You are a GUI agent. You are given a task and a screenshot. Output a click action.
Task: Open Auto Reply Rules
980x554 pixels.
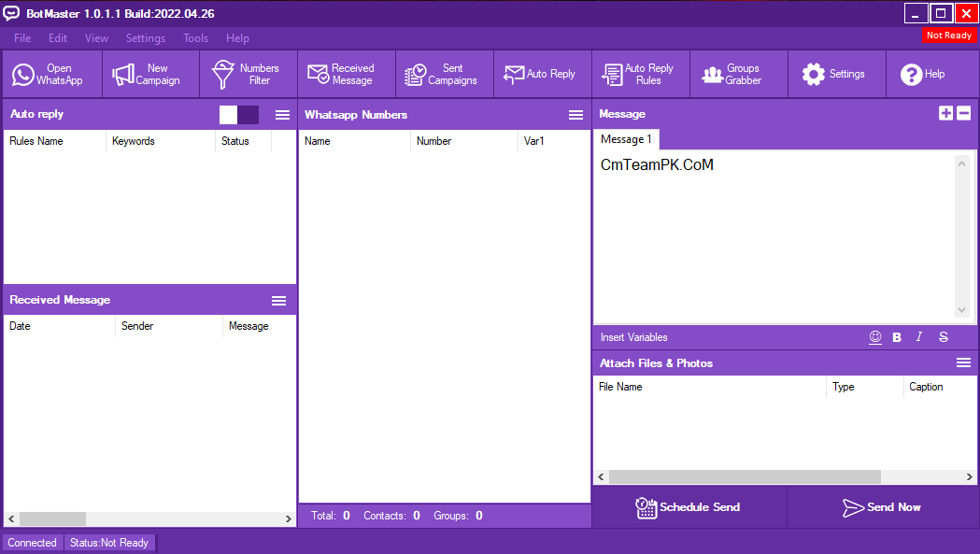tap(641, 75)
